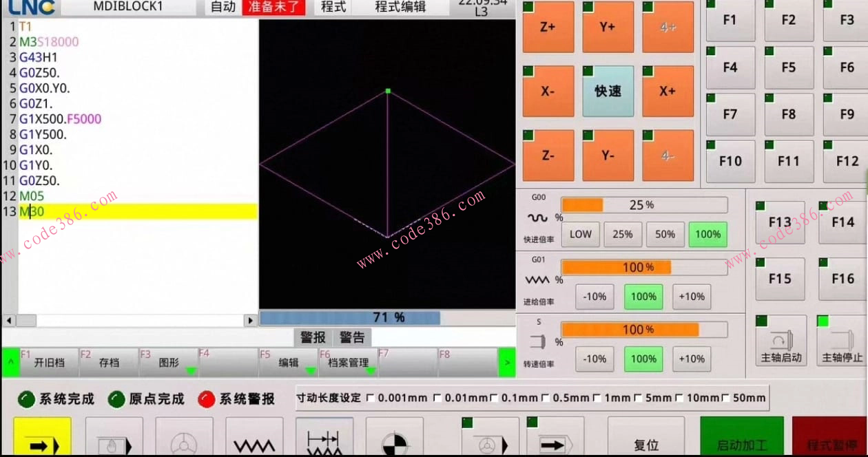Viewport: 868px width, 457px height.
Task: Select the continuous jog zigzag icon
Action: click(x=254, y=438)
